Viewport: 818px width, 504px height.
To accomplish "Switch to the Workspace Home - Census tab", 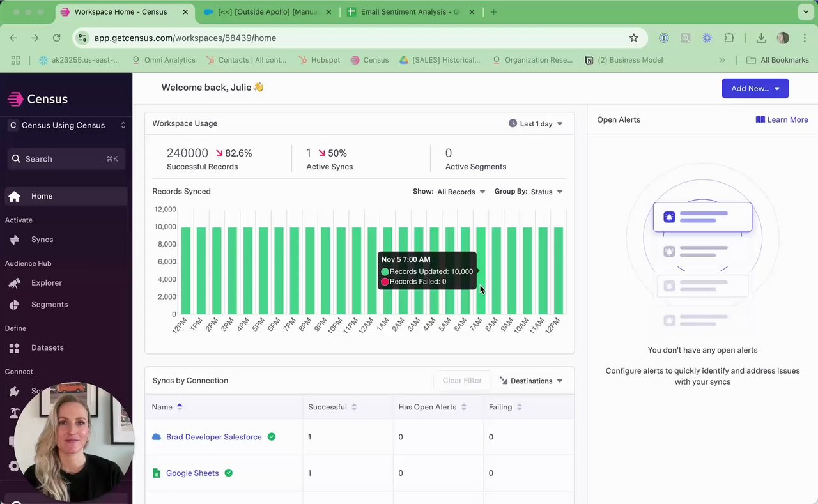I will click(123, 12).
